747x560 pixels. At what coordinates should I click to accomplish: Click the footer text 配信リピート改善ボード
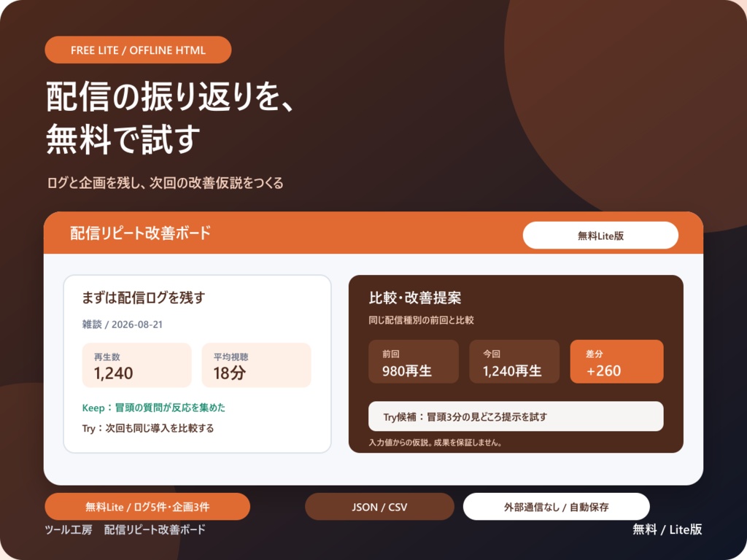[x=155, y=529]
